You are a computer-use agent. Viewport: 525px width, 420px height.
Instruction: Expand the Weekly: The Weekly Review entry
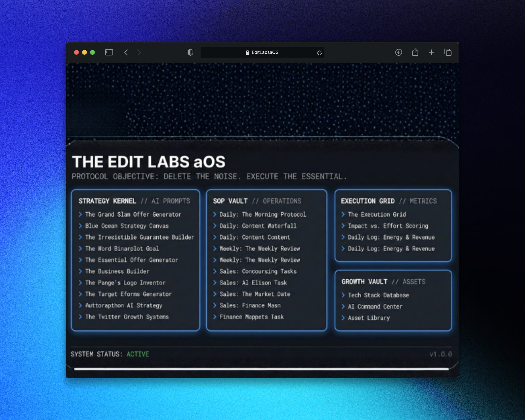[x=260, y=249]
